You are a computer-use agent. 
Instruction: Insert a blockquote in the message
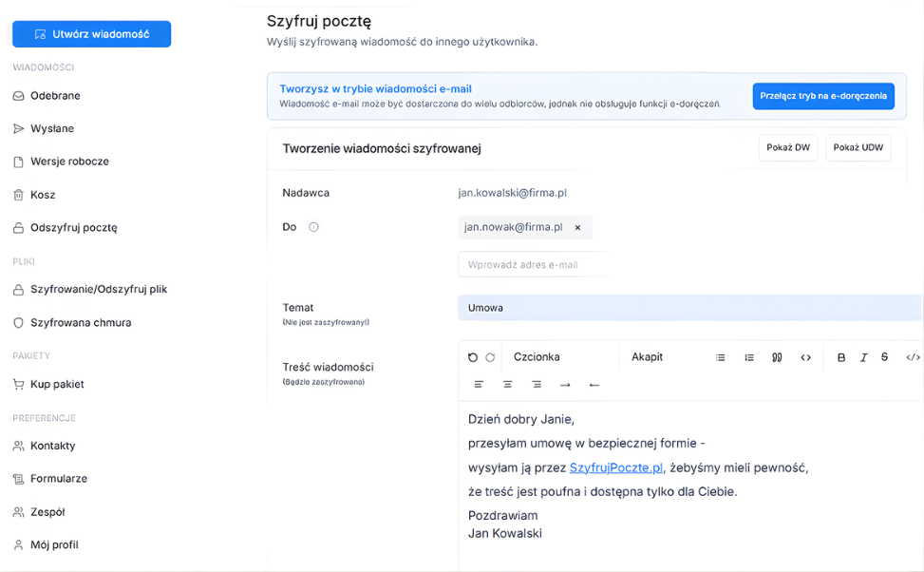(x=778, y=356)
